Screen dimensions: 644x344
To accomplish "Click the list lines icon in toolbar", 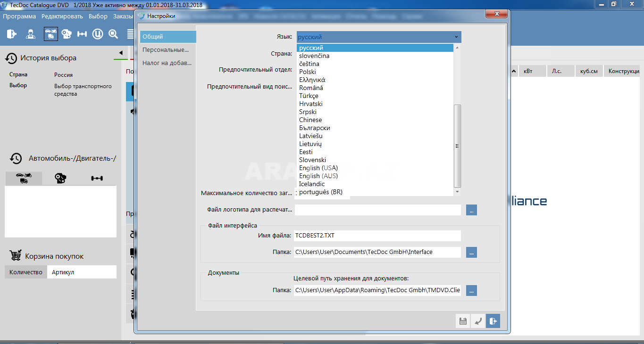I will click(x=131, y=34).
